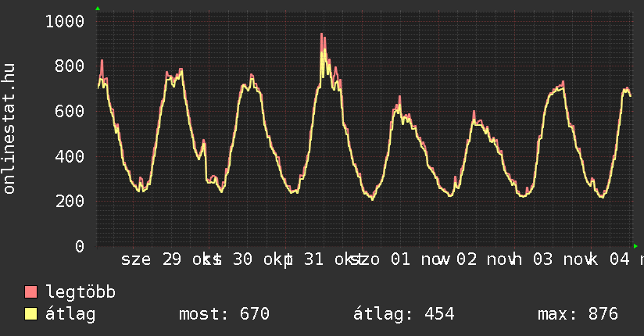Click the 'átlag: 454' average statistic
Screen dimensions: 644x336
pos(403,314)
